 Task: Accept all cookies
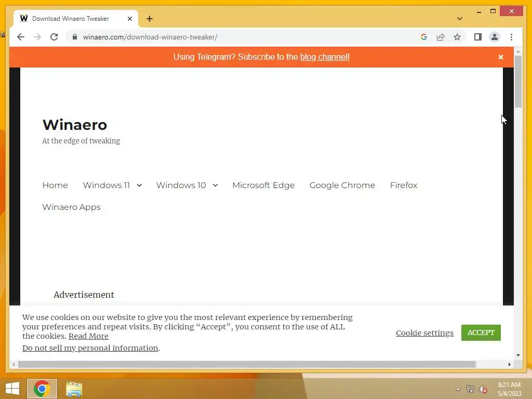pyautogui.click(x=481, y=332)
